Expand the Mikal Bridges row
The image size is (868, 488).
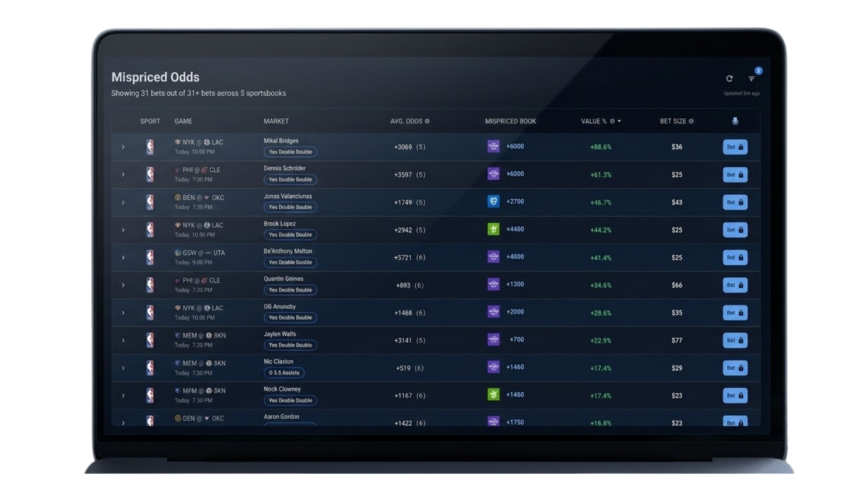[x=123, y=147]
